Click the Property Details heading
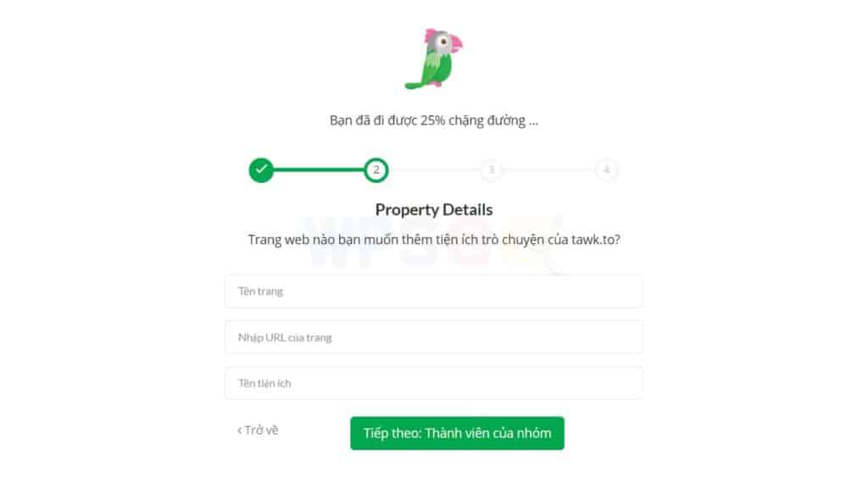The image size is (868, 488). [x=434, y=210]
